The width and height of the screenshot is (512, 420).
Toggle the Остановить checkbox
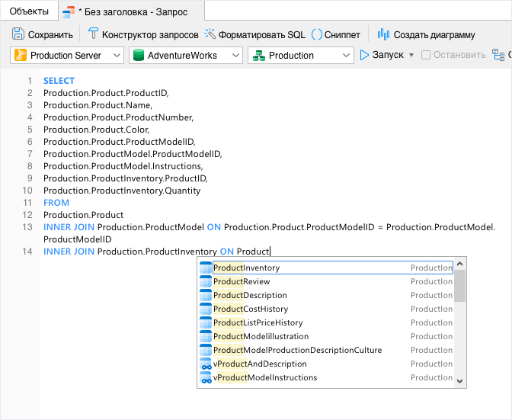click(x=426, y=55)
